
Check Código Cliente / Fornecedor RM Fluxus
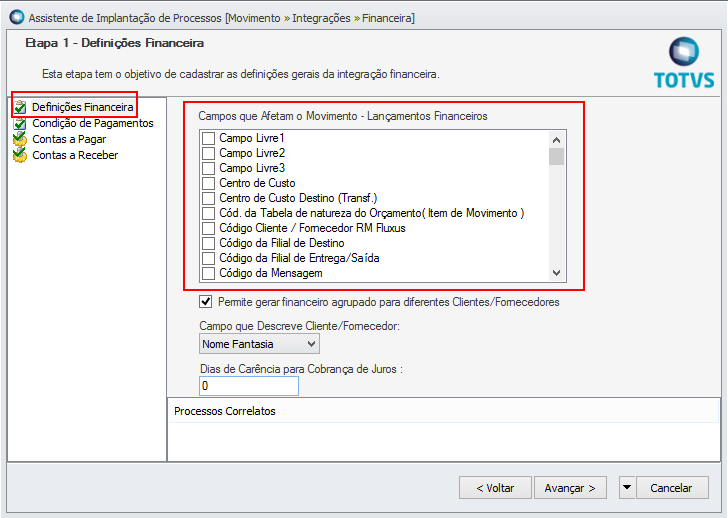[x=208, y=228]
